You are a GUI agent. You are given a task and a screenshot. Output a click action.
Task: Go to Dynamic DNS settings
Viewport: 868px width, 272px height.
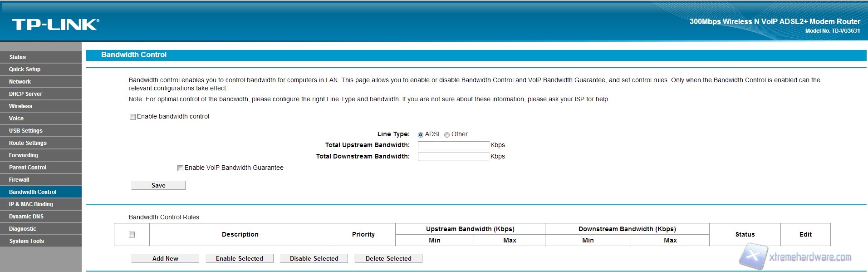26,217
